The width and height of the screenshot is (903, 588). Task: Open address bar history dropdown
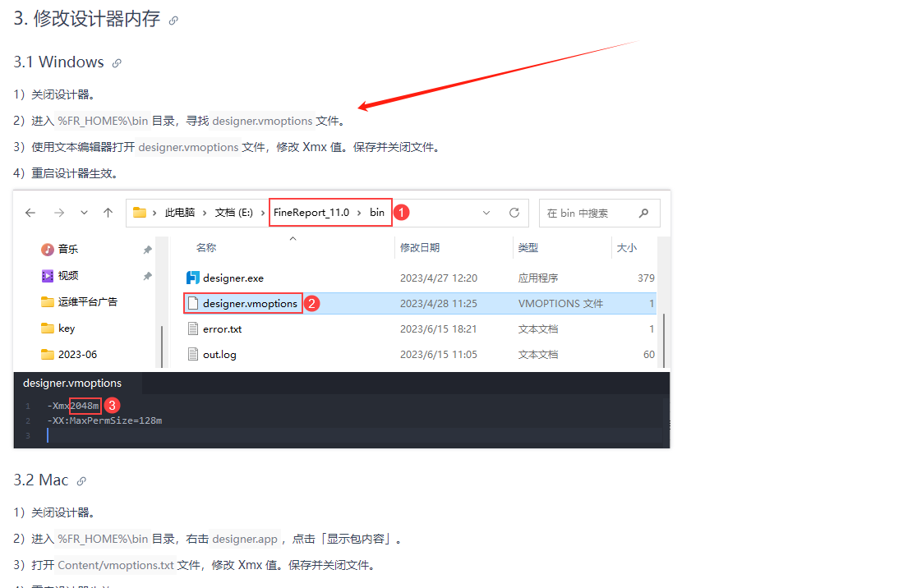click(x=486, y=213)
